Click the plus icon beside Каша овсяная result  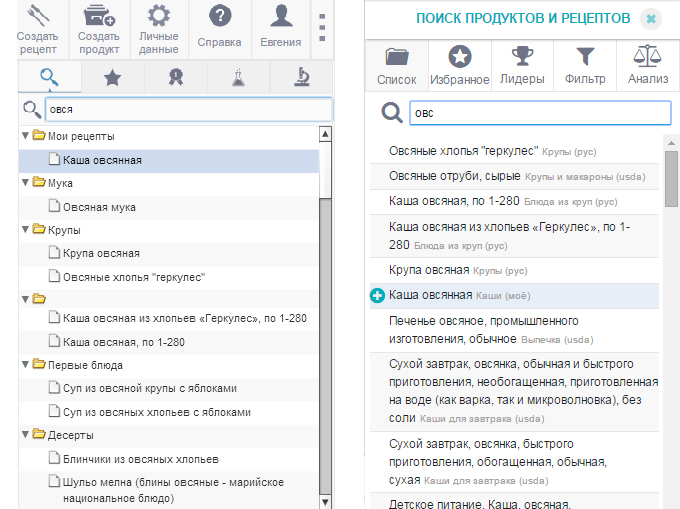pyautogui.click(x=377, y=295)
